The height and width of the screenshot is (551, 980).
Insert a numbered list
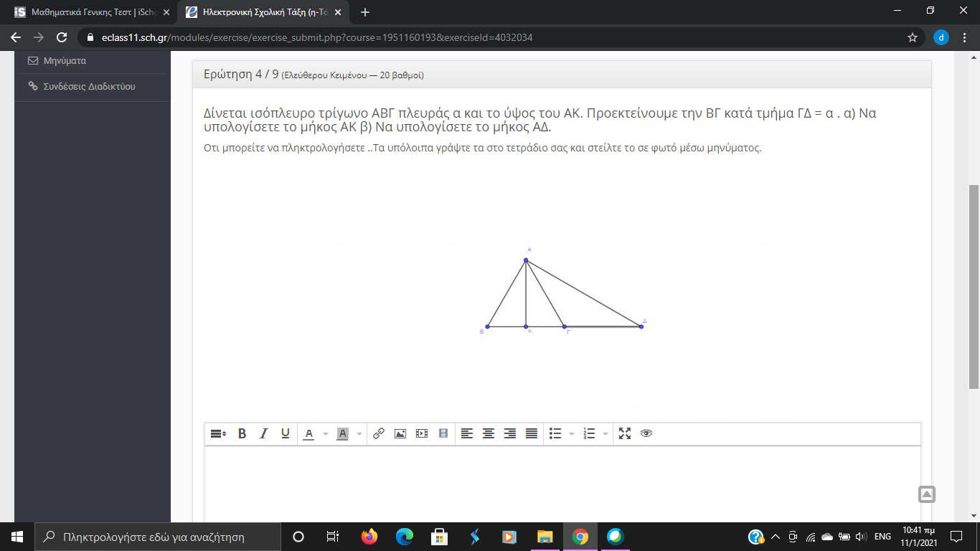point(589,433)
